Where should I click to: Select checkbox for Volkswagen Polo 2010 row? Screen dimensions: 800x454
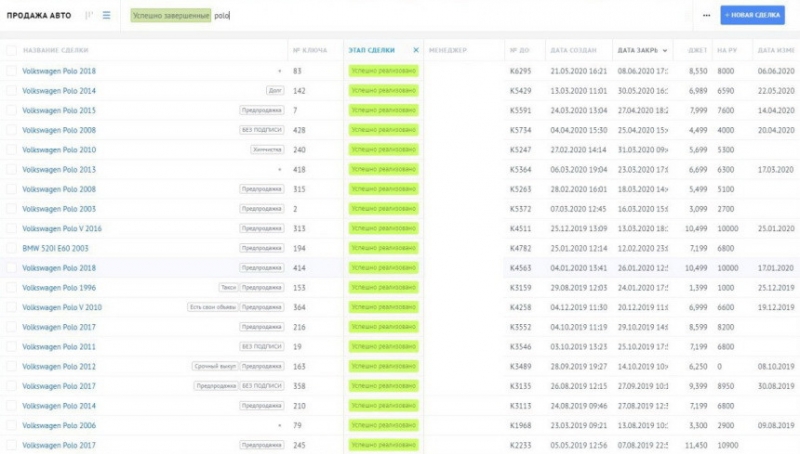tap(11, 149)
